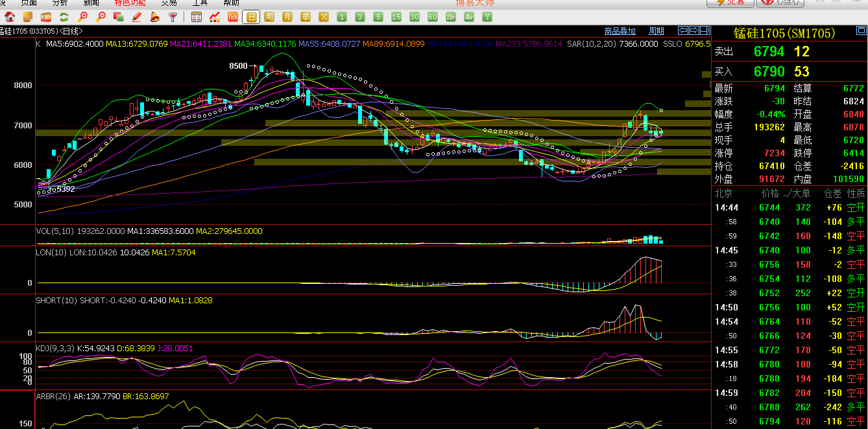Screen dimensions: 868x429
Task: Open the funnel filter tool
Action: coord(172,17)
